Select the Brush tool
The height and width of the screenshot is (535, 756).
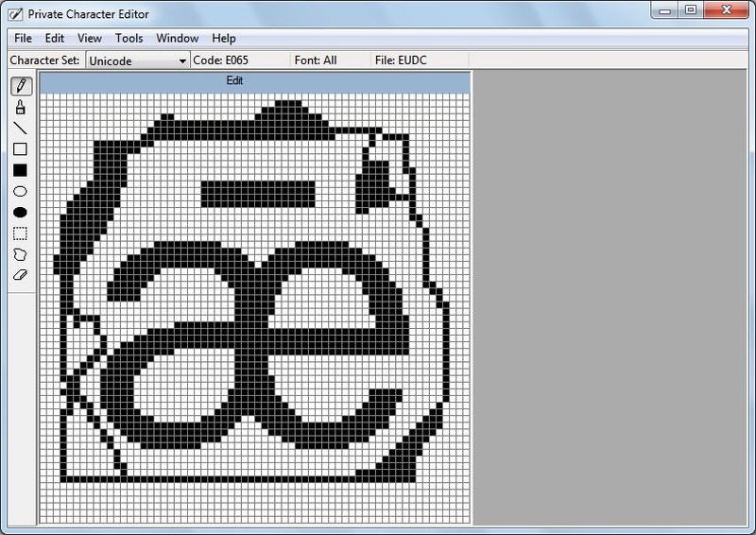click(x=20, y=107)
